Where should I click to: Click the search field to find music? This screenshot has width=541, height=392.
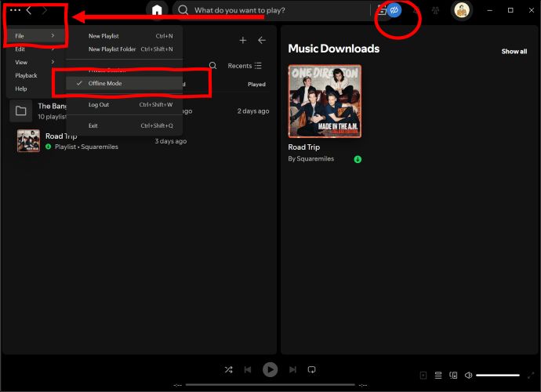pos(274,10)
